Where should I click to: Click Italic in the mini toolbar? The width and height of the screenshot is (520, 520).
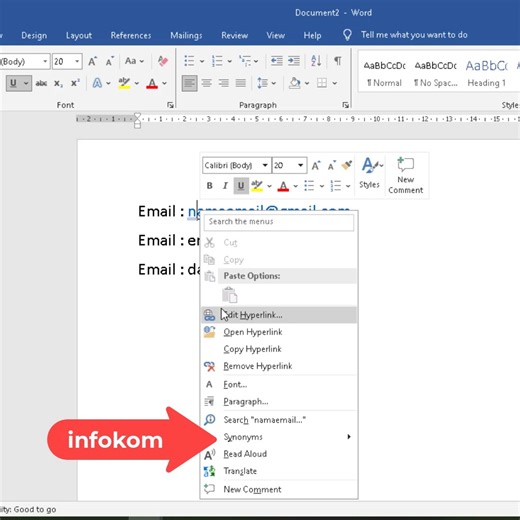click(225, 186)
